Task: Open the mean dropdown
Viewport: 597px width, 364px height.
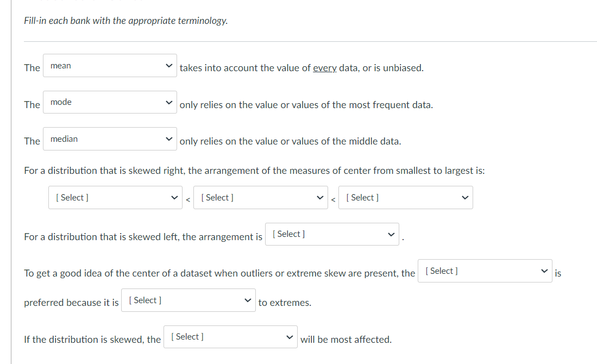Action: [x=109, y=65]
